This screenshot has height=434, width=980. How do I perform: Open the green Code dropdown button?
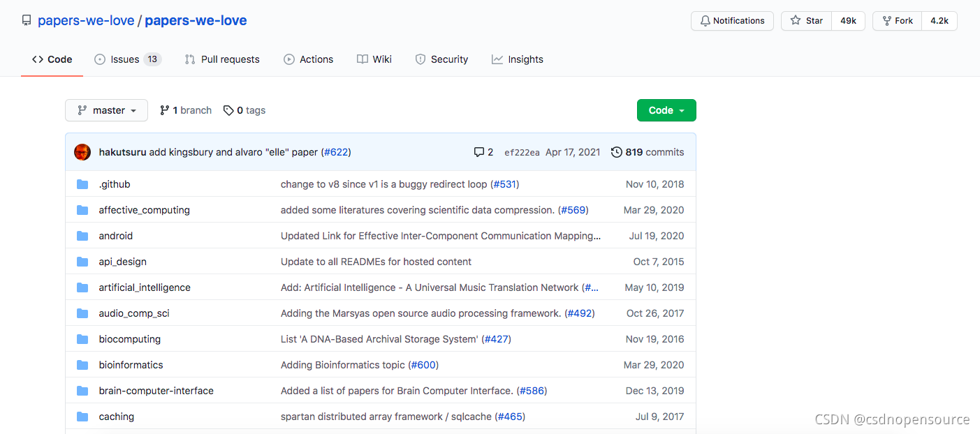pyautogui.click(x=666, y=110)
